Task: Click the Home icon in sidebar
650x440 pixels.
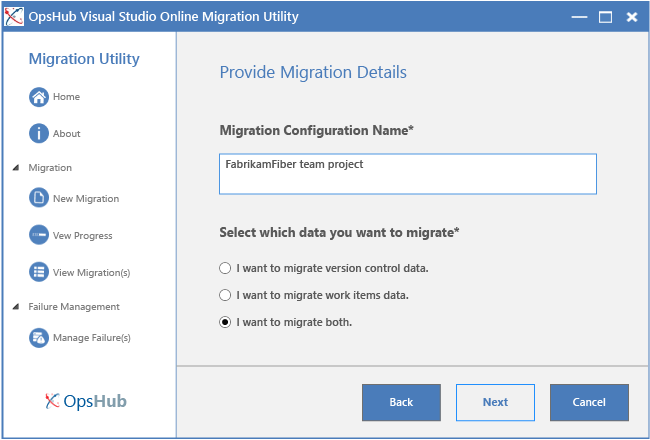Action: [x=39, y=97]
